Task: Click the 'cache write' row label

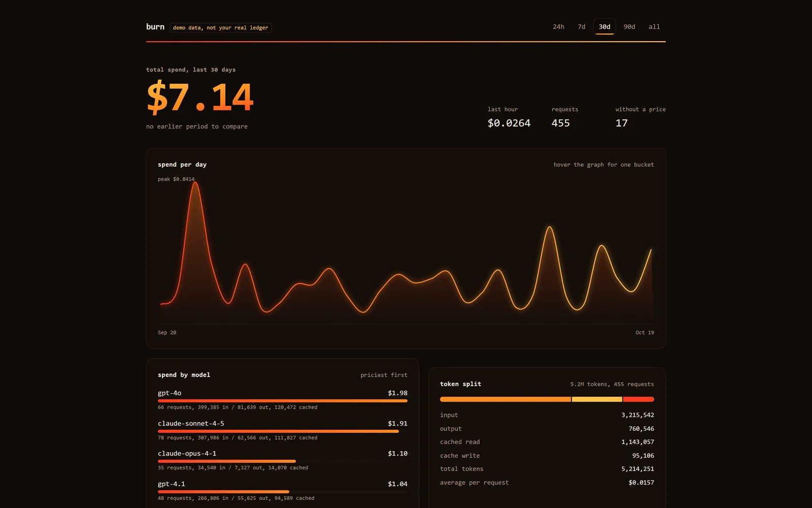Action: coord(460,456)
